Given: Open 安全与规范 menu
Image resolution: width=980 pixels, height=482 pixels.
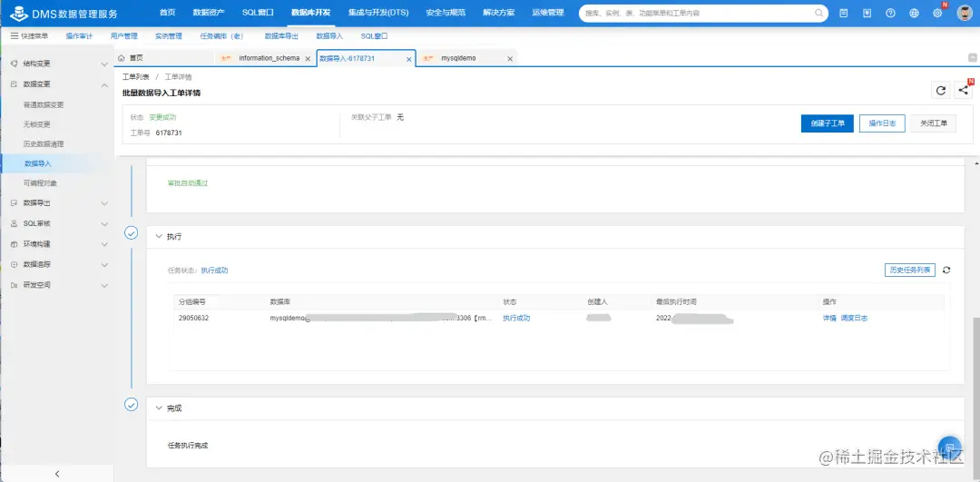Looking at the screenshot, I should (445, 13).
